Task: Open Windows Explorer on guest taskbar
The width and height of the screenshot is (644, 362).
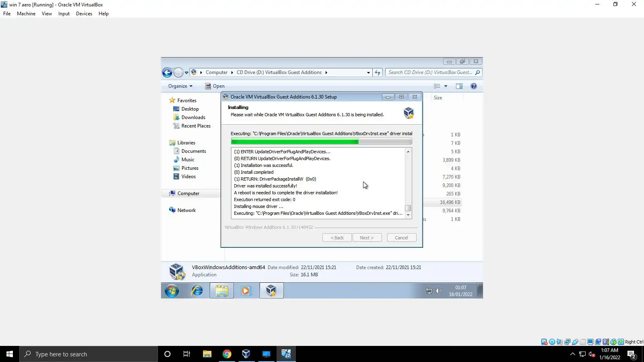Action: [x=221, y=290]
